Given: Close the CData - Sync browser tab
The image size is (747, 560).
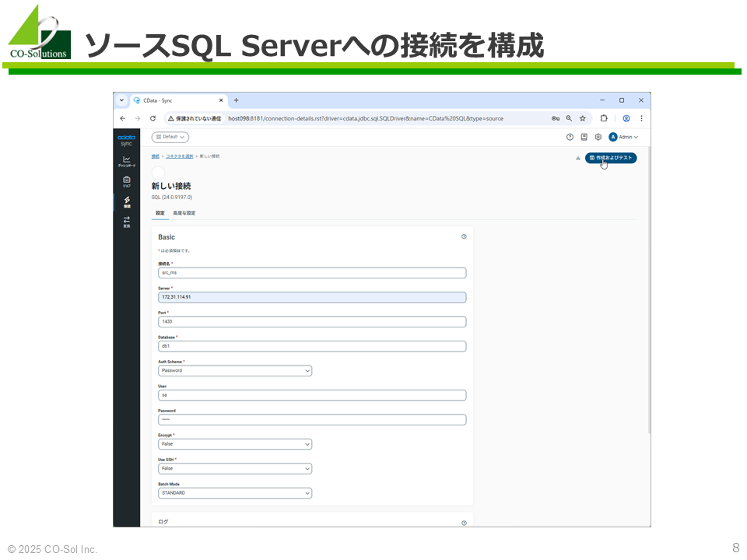Looking at the screenshot, I should pyautogui.click(x=221, y=100).
